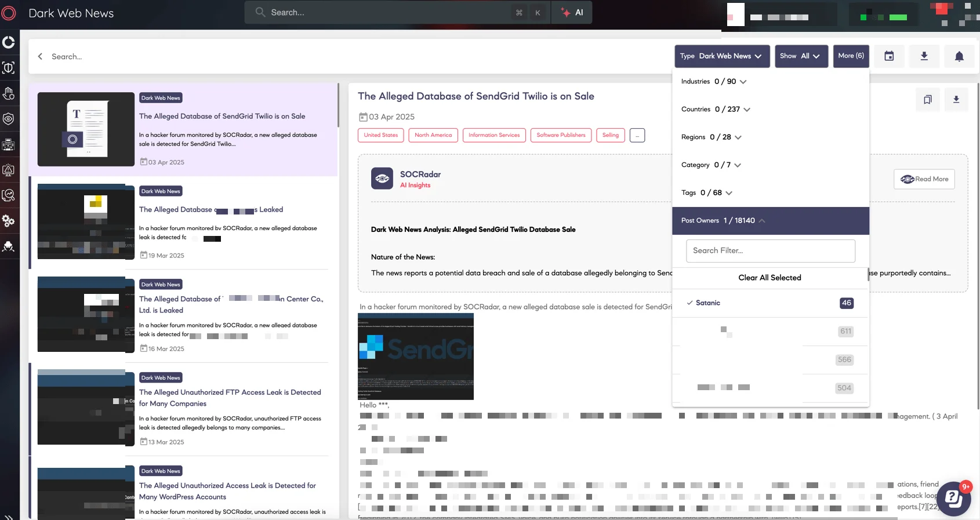Open the gears settings sidebar icon

pyautogui.click(x=9, y=221)
